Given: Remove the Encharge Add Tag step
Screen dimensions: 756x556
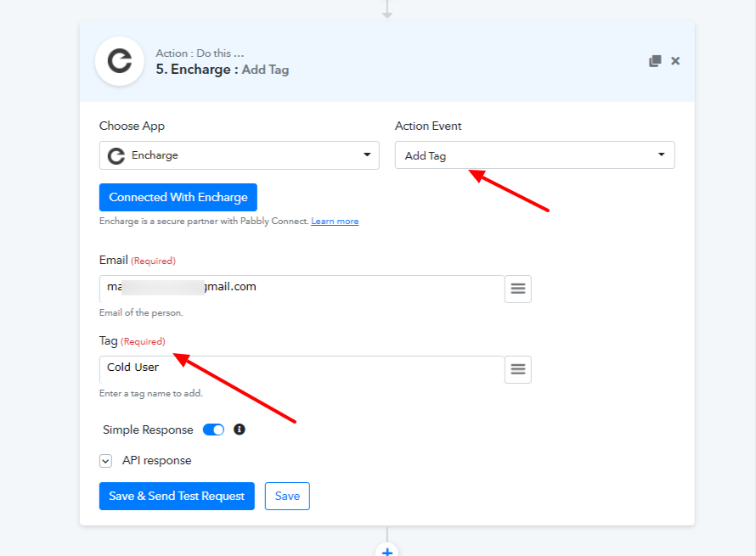Looking at the screenshot, I should pyautogui.click(x=675, y=61).
